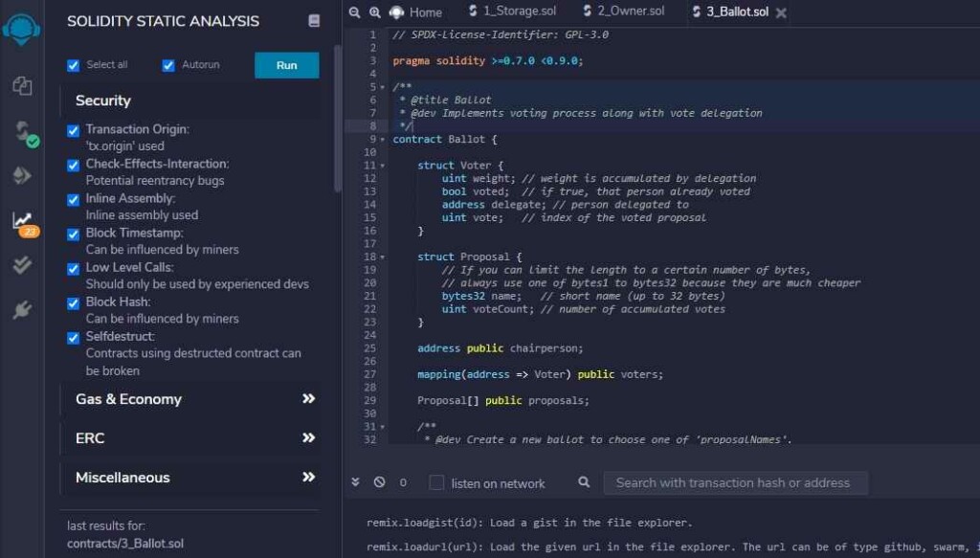Toggle the Autorun checkbox
980x558 pixels.
click(x=168, y=65)
